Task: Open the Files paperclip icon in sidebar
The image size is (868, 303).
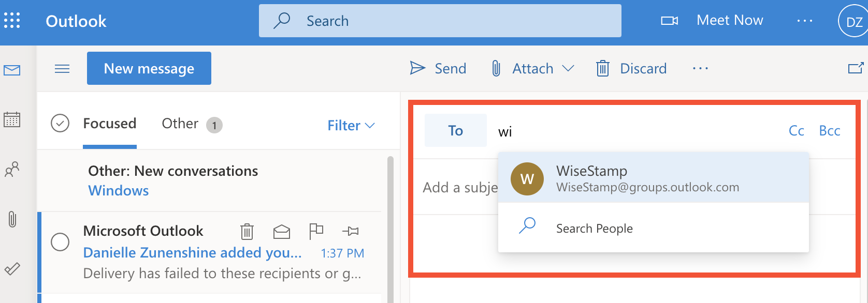Action: 12,219
